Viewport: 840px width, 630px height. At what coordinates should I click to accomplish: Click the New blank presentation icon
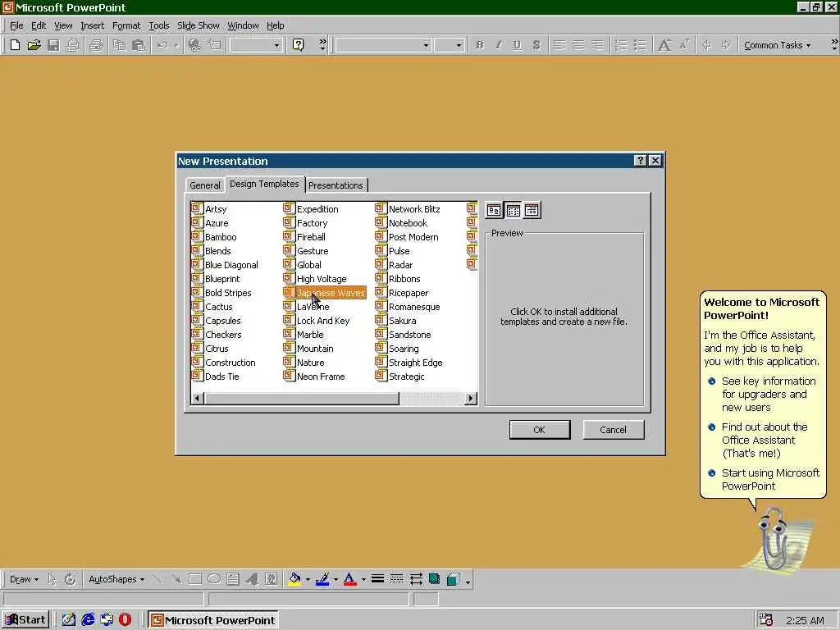point(15,45)
